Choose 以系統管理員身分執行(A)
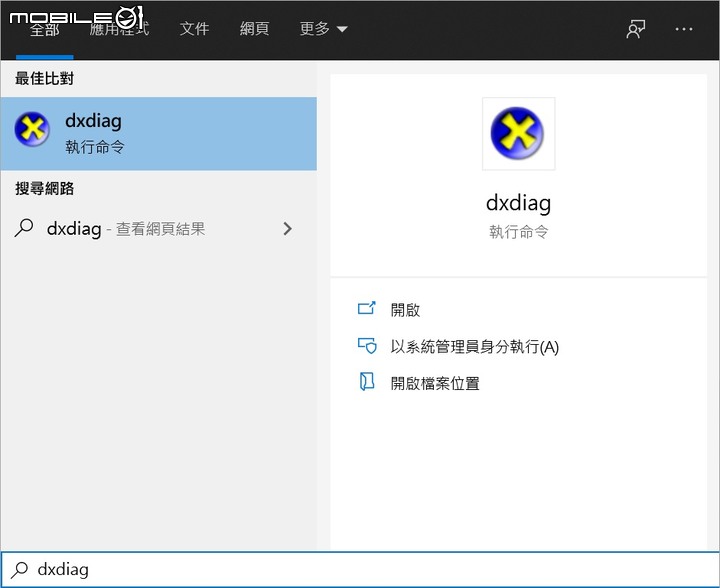 (474, 347)
